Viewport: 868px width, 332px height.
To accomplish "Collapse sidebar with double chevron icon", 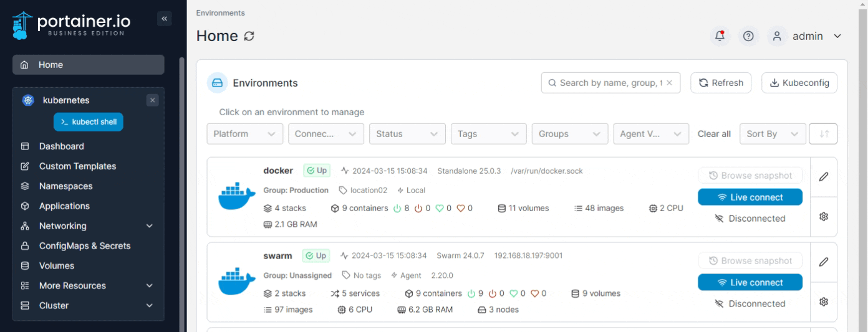I will [165, 19].
